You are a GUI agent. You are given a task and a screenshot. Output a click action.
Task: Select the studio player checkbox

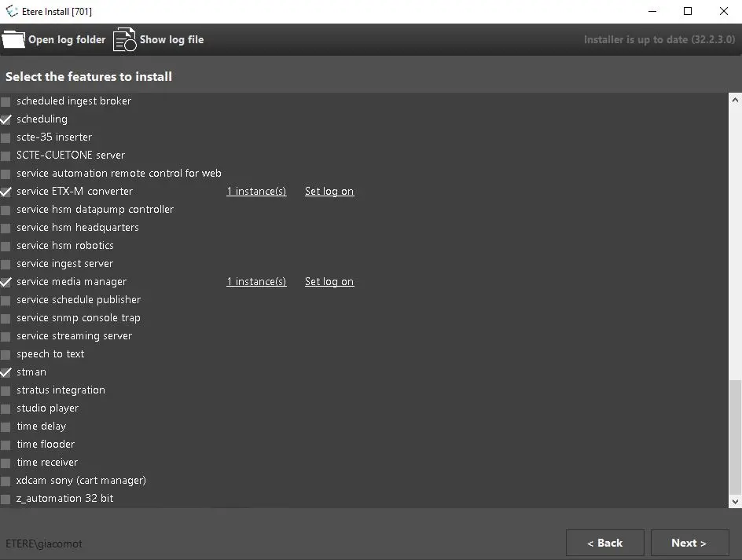[x=6, y=408]
